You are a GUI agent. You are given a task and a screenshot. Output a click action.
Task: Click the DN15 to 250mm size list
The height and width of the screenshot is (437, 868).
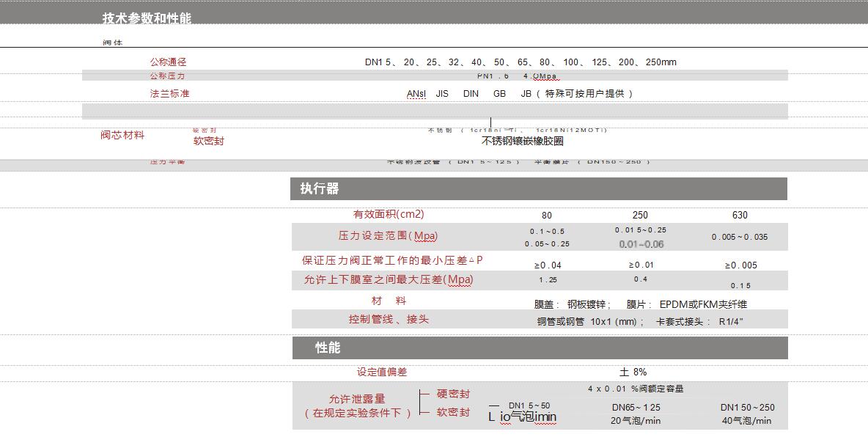click(521, 62)
